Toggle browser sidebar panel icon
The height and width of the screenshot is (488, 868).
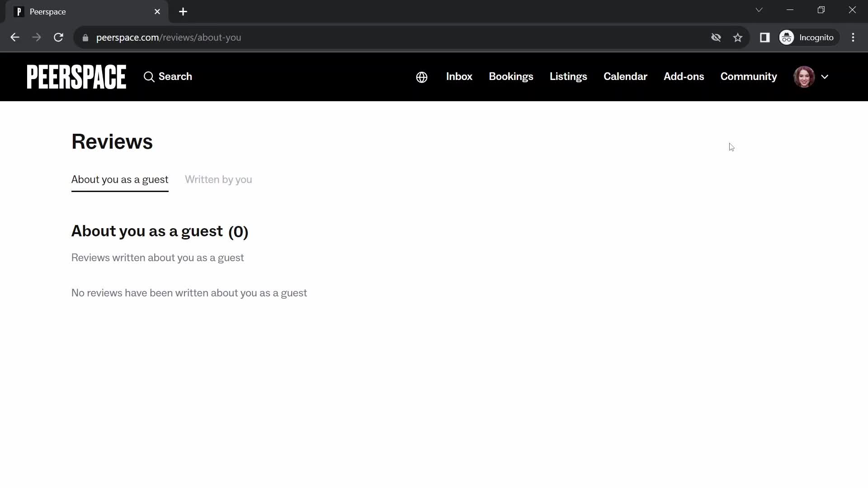pos(765,37)
